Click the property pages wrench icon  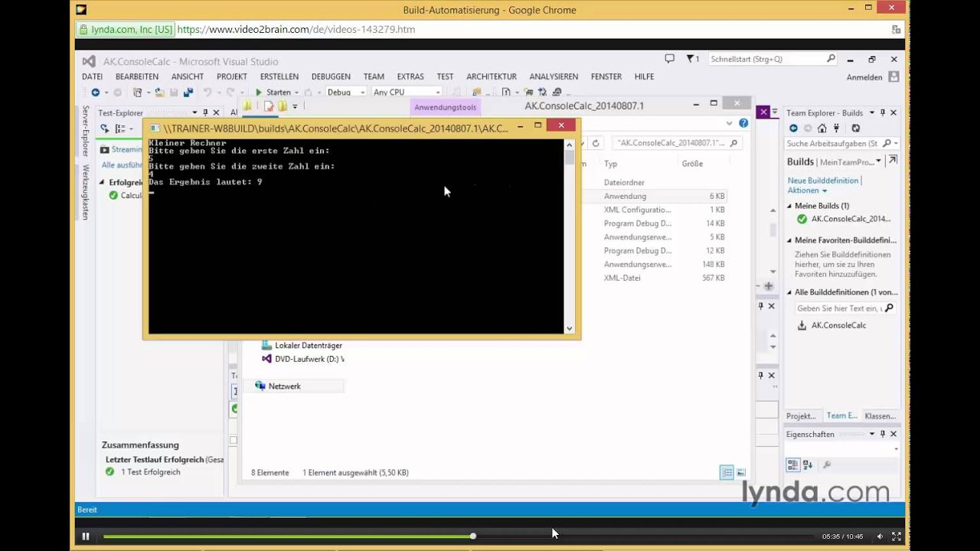[826, 465]
